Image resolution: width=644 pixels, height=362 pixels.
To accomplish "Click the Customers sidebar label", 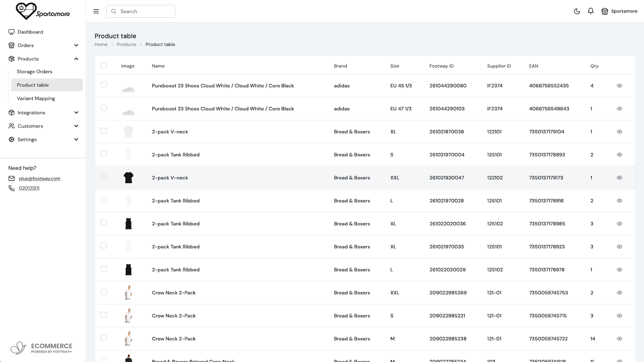I will [30, 126].
